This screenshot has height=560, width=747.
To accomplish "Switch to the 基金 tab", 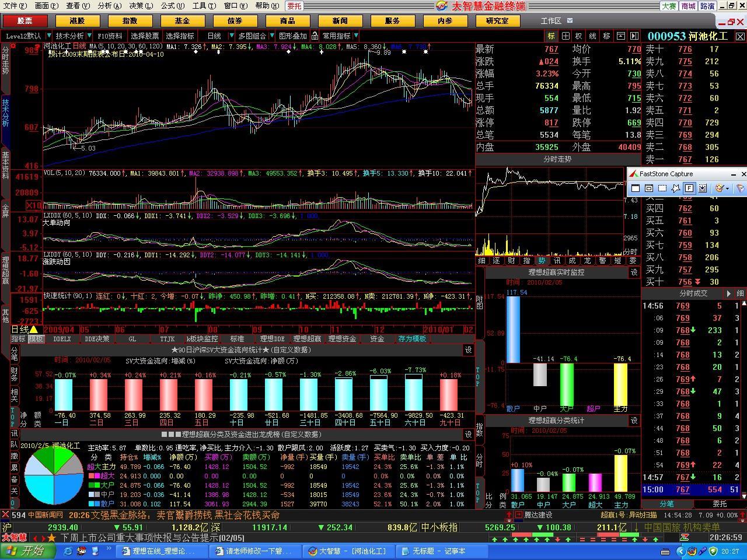I will tap(182, 21).
